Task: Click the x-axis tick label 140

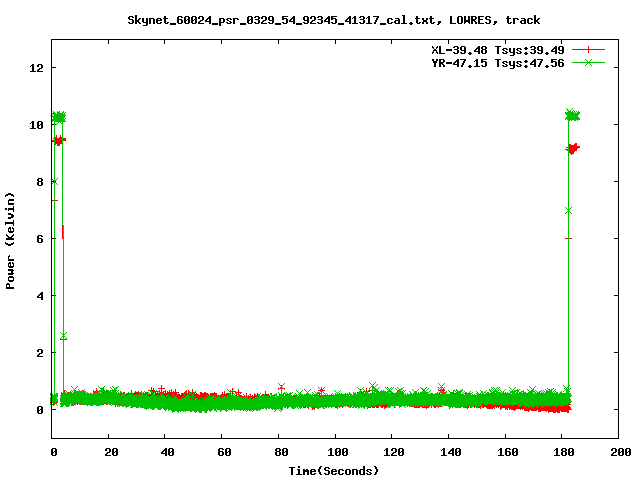Action: point(451,452)
